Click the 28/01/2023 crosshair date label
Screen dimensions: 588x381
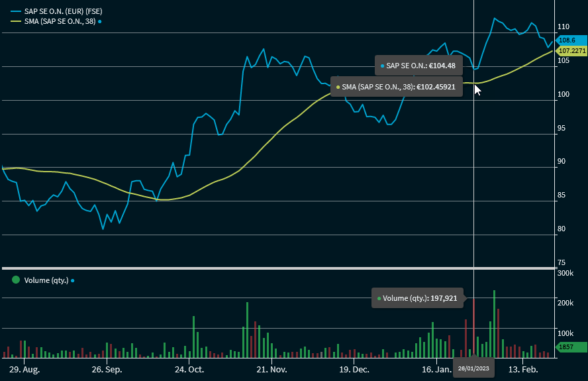(473, 368)
